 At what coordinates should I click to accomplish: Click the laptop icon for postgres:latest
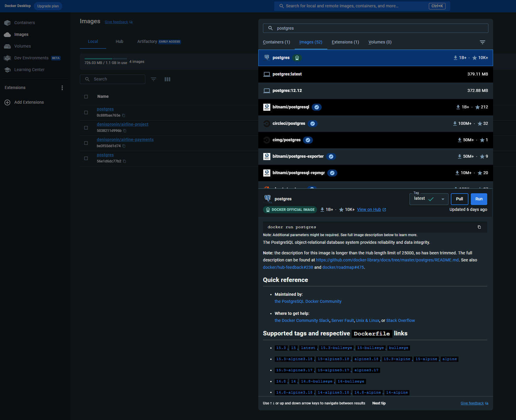coord(267,74)
